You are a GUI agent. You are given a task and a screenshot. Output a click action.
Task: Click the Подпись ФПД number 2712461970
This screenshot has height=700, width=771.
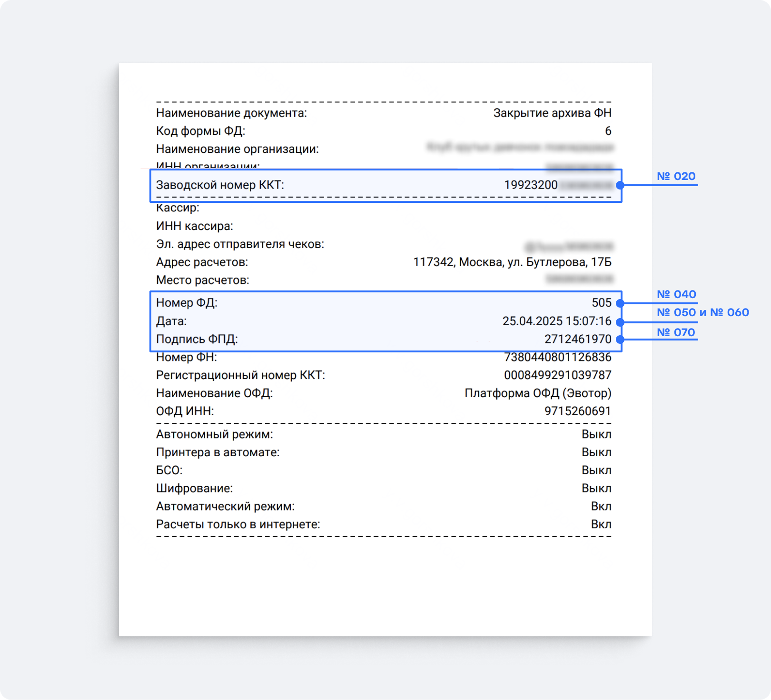tap(578, 339)
